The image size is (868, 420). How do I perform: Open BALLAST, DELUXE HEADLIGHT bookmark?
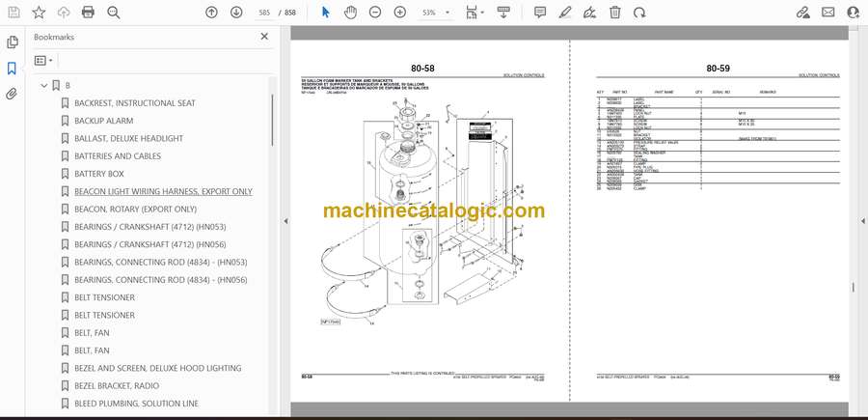[x=128, y=138]
